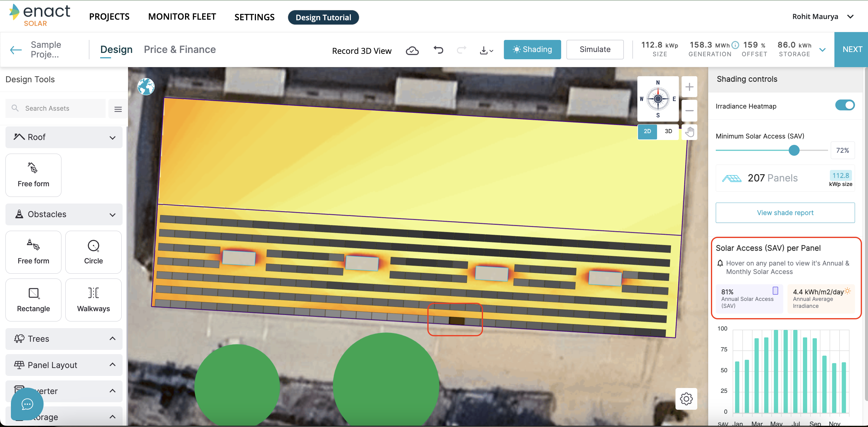The width and height of the screenshot is (868, 427).
Task: Click the Simulate button
Action: point(595,50)
